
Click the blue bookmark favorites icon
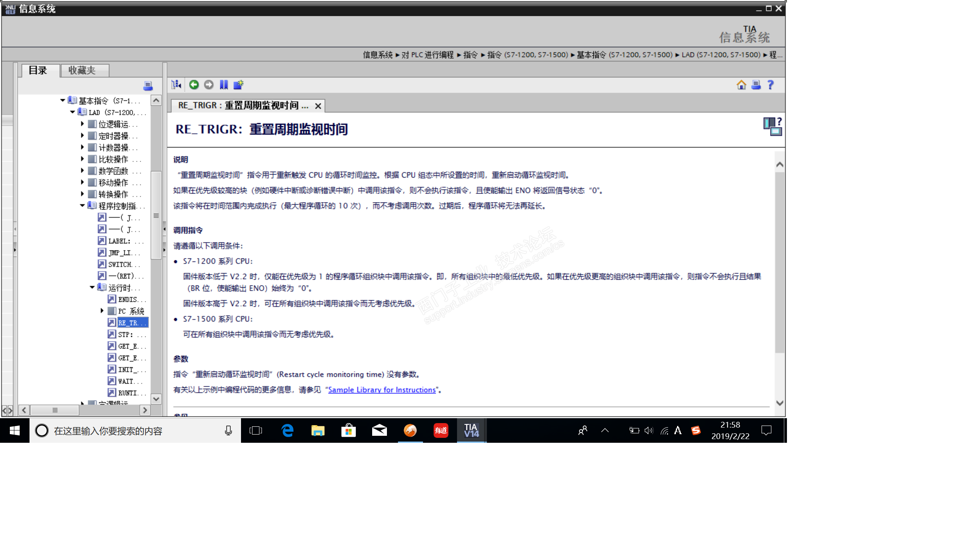224,85
